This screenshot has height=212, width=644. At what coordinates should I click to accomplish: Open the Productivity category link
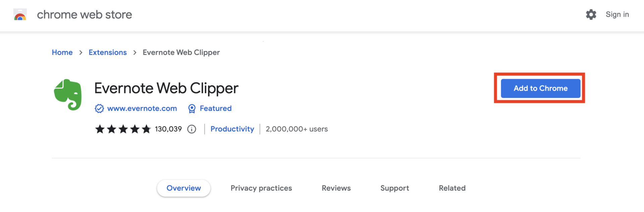click(232, 129)
